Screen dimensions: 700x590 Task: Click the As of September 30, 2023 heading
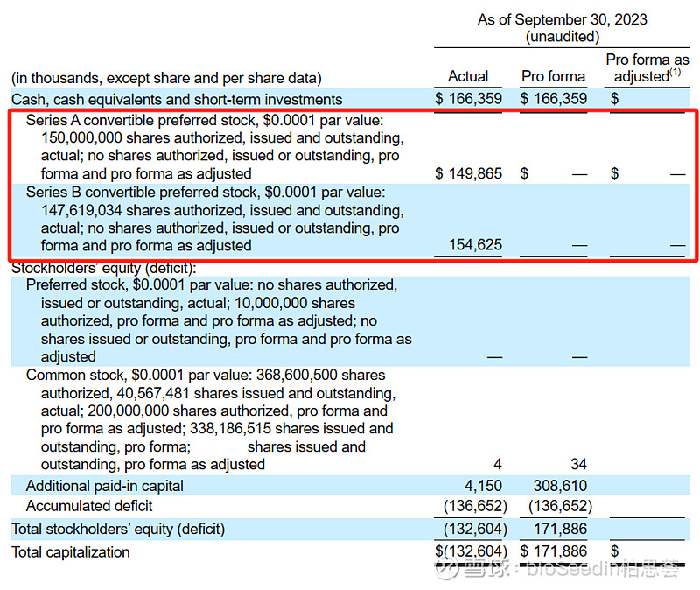click(562, 19)
